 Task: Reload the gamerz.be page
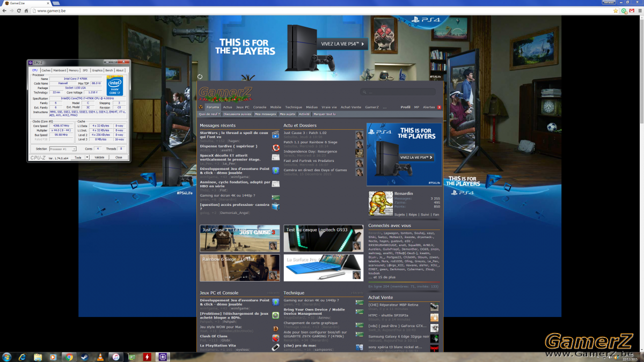coord(19,11)
